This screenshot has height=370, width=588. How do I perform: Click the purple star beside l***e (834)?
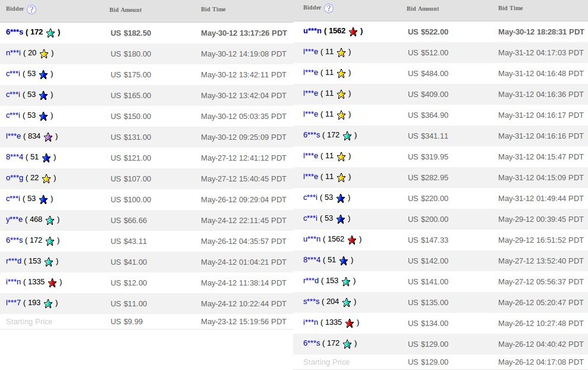coord(47,136)
